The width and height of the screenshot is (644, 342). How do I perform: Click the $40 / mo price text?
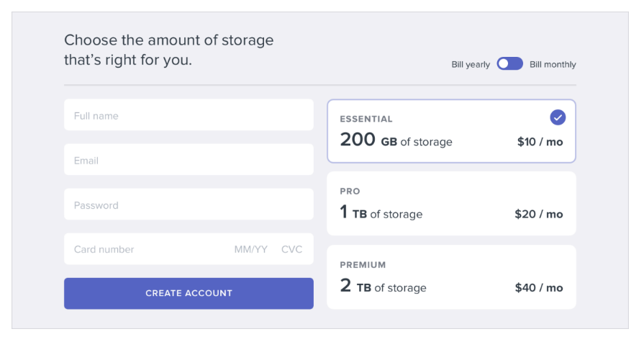539,288
